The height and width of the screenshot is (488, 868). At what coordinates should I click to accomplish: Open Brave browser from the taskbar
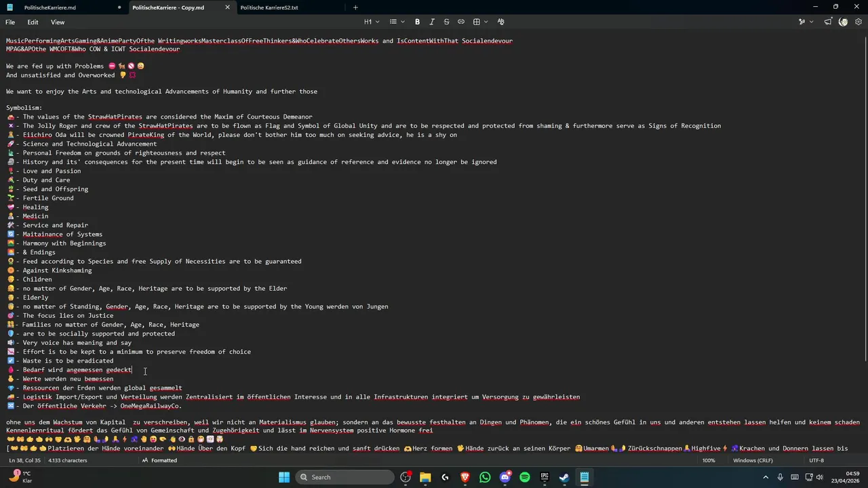465,477
